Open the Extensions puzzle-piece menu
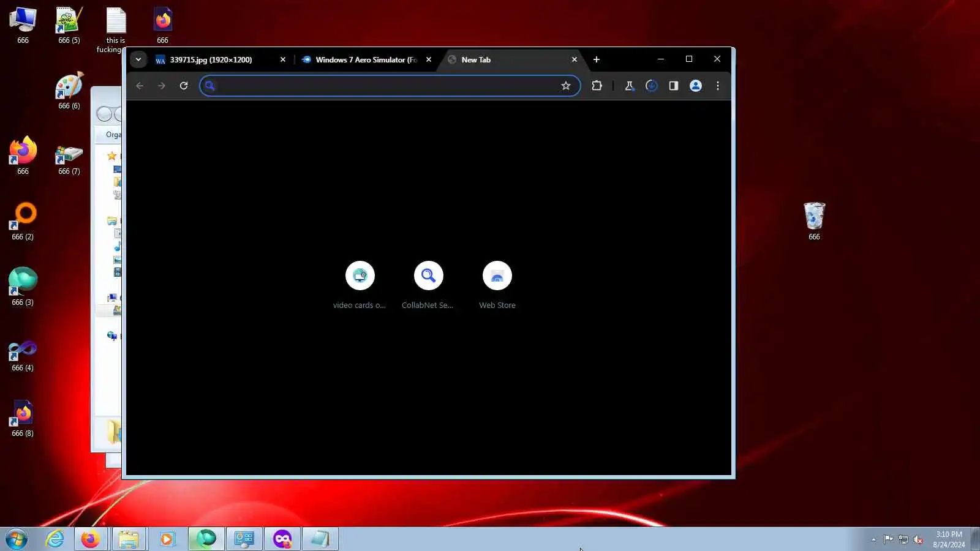 [597, 86]
